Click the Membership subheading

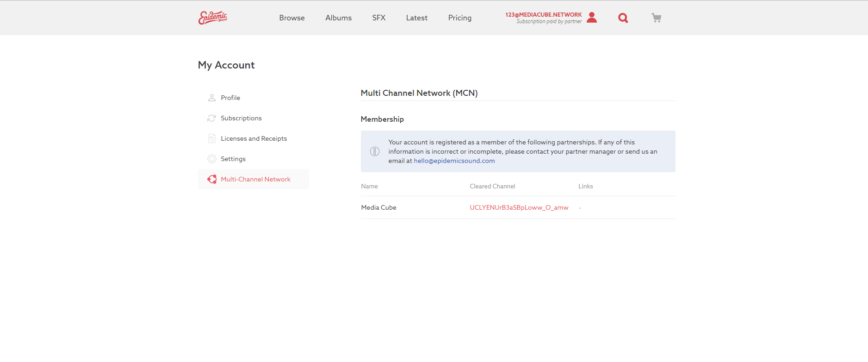382,119
